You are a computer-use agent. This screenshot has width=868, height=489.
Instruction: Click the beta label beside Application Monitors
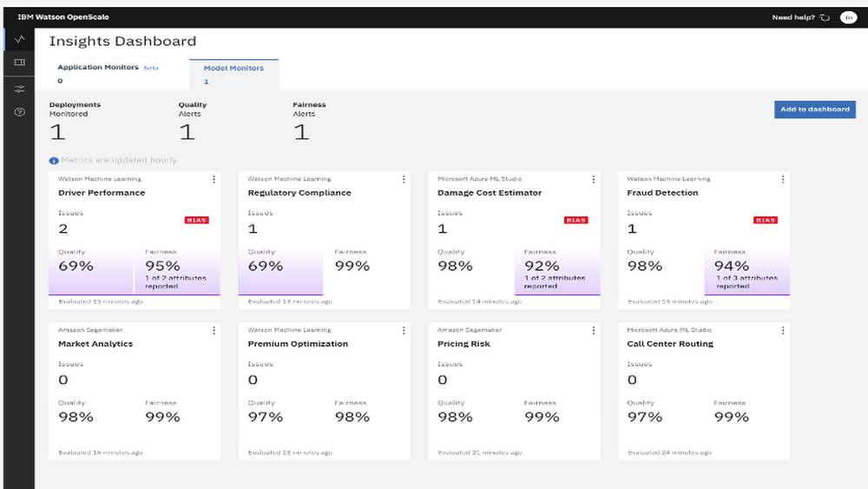click(151, 68)
